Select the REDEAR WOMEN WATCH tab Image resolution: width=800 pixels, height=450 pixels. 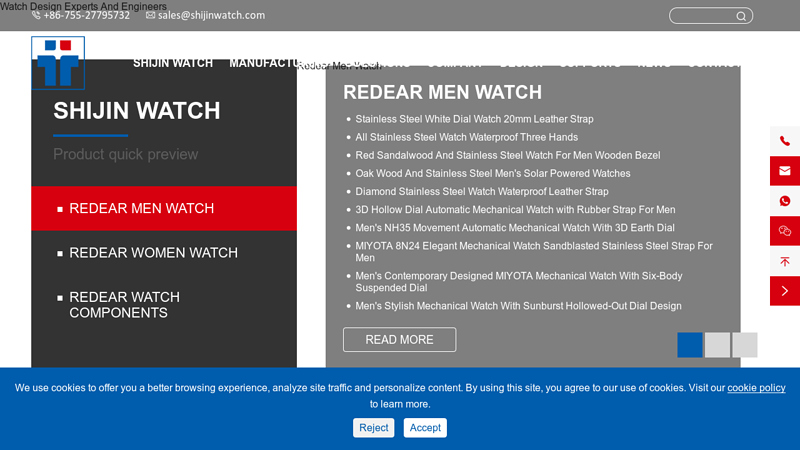[164, 253]
